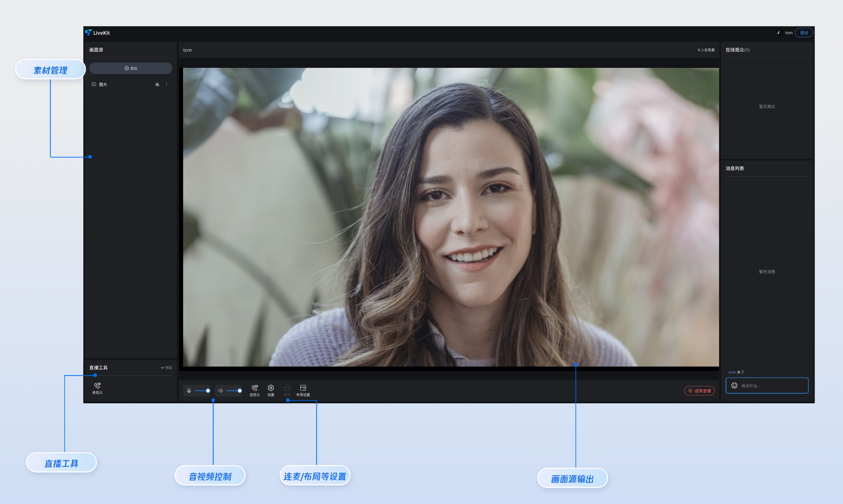The image size is (843, 504).
Task: Collapse the 直播工具 panel with 收起
Action: pyautogui.click(x=167, y=367)
